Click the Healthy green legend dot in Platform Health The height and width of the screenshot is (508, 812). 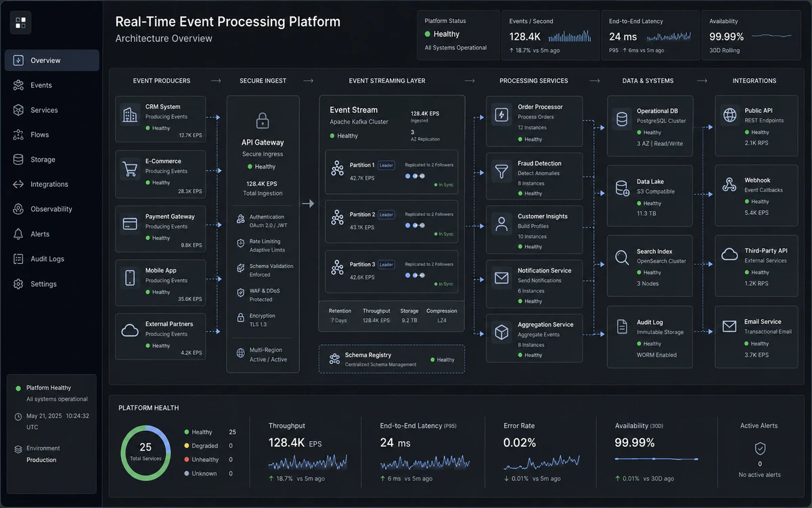pyautogui.click(x=186, y=432)
